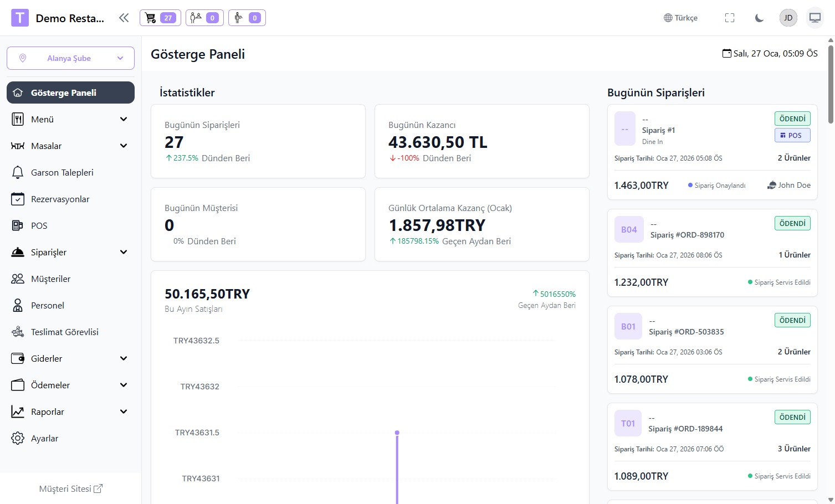Enter fullscreen mode via the expand icon
Image resolution: width=835 pixels, height=504 pixels.
pyautogui.click(x=730, y=18)
